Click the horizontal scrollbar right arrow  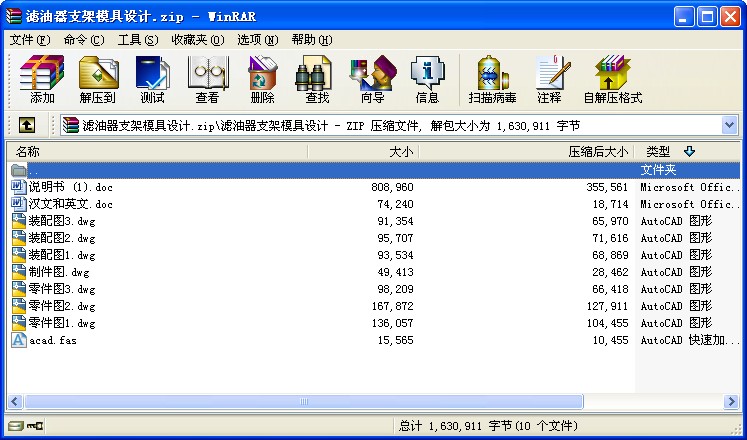pos(731,401)
